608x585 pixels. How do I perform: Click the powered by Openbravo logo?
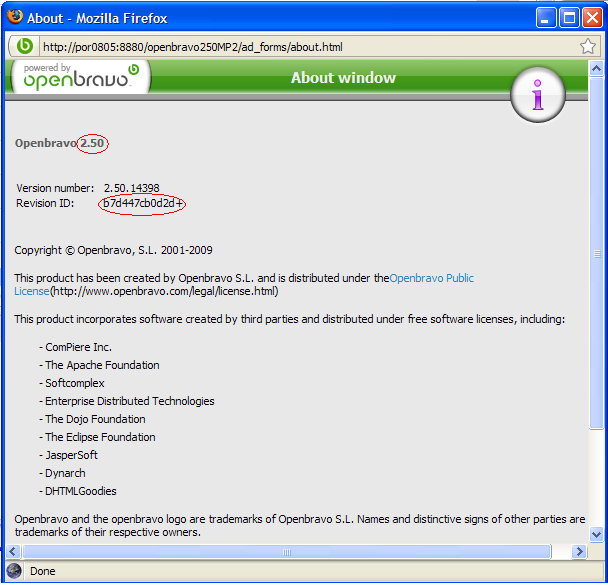(81, 77)
